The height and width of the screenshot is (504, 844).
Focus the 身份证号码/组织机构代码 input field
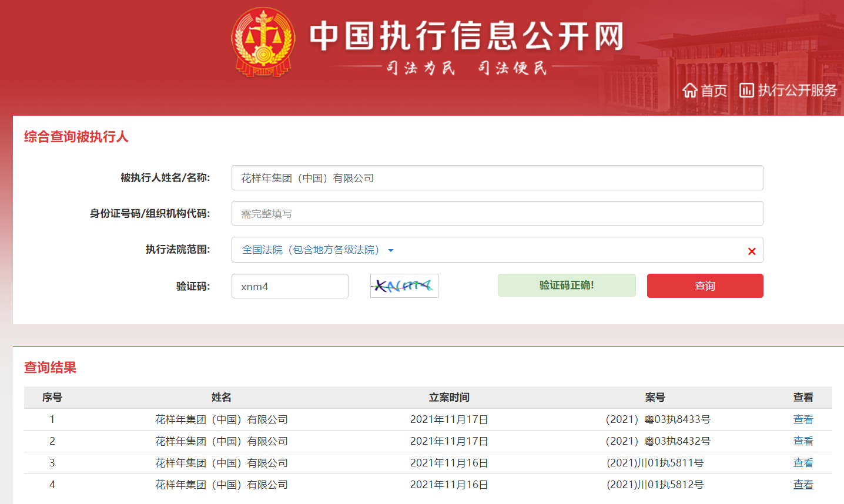pyautogui.click(x=497, y=213)
